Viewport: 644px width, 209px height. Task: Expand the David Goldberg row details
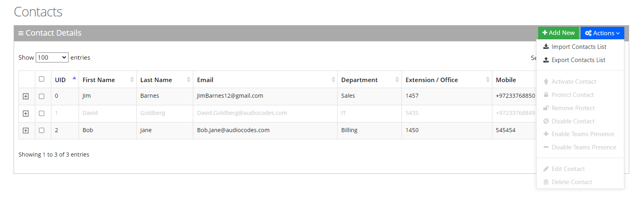26,113
